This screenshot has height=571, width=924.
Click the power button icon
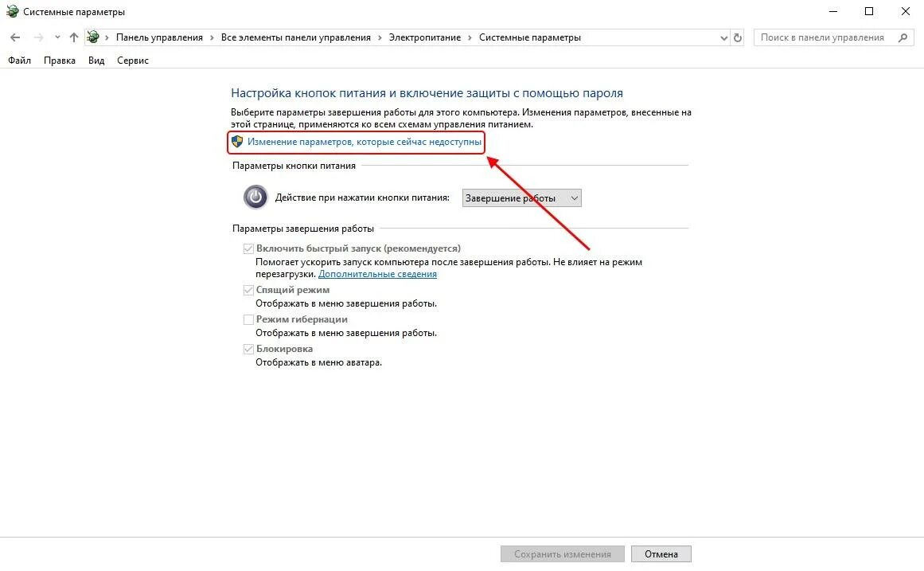coord(255,198)
